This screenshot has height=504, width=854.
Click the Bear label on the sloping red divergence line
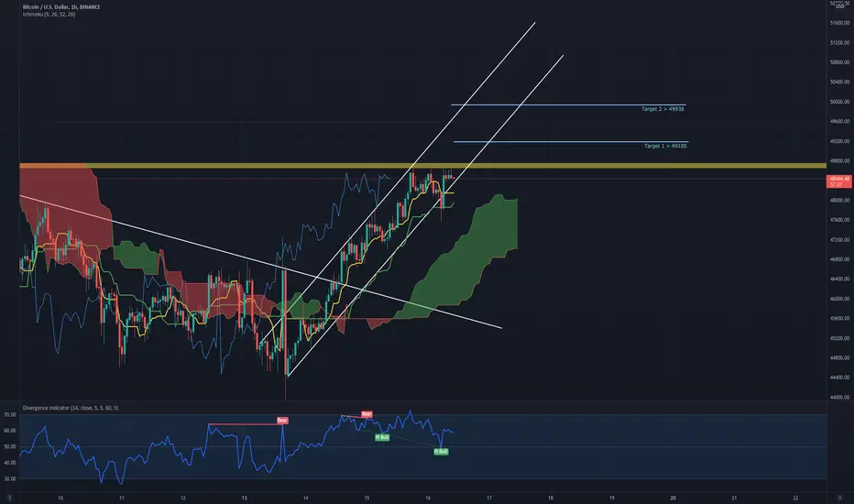click(x=367, y=414)
